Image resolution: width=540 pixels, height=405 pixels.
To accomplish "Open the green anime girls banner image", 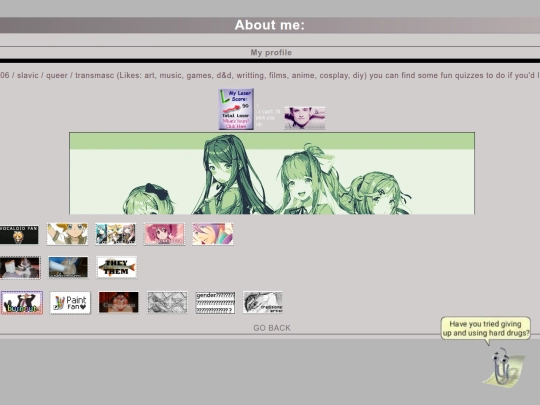I will tap(272, 173).
